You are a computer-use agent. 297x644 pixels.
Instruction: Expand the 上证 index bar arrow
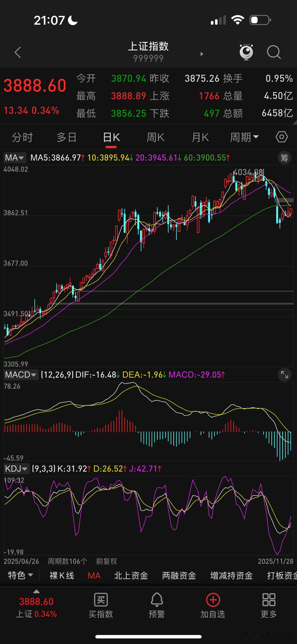pos(36,592)
